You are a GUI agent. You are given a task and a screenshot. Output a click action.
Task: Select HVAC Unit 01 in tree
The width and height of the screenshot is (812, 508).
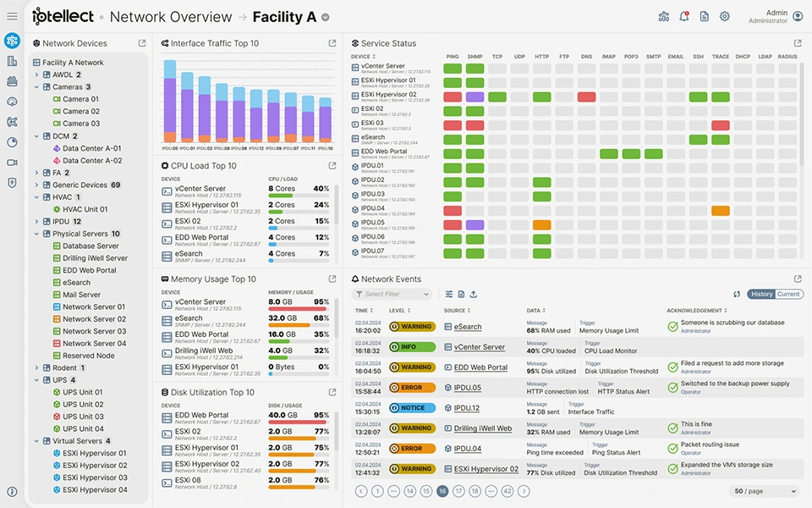coord(80,209)
